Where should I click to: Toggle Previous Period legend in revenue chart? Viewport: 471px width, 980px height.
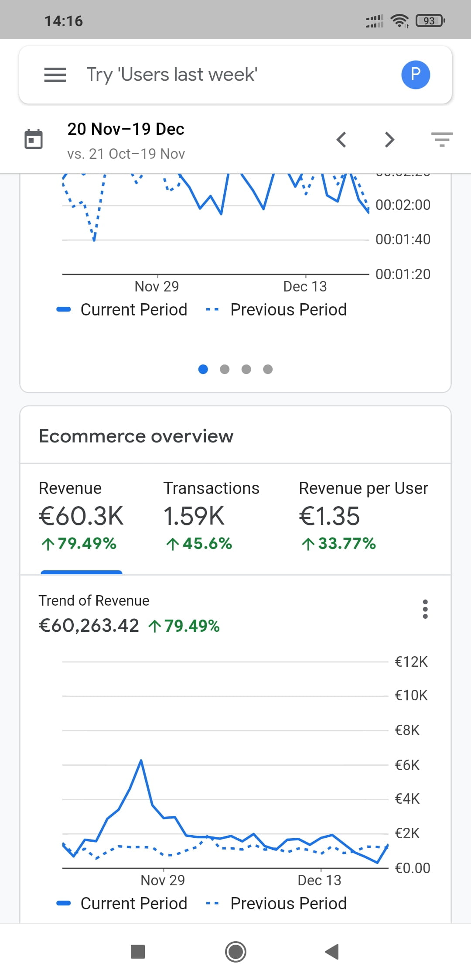click(x=276, y=904)
